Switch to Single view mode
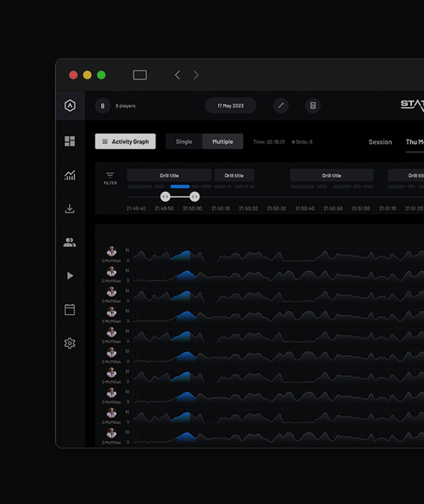Screen dimensions: 424x504 tap(184, 142)
